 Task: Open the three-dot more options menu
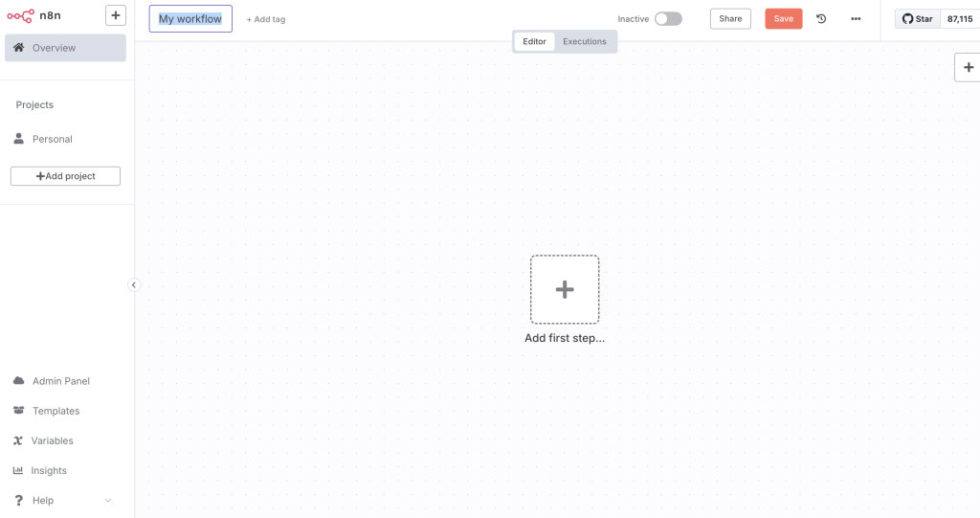(856, 19)
